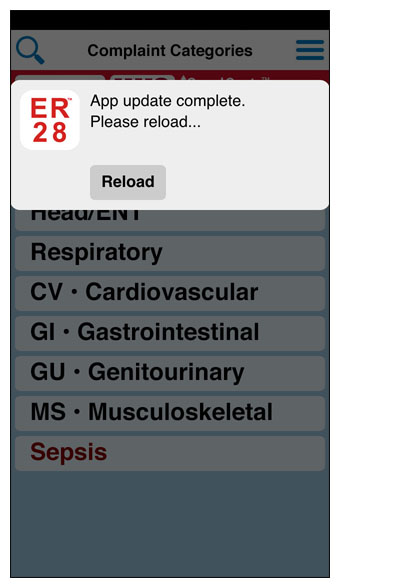Click the Complaint Categories header title
Screen dimensions: 400x588
(170, 51)
